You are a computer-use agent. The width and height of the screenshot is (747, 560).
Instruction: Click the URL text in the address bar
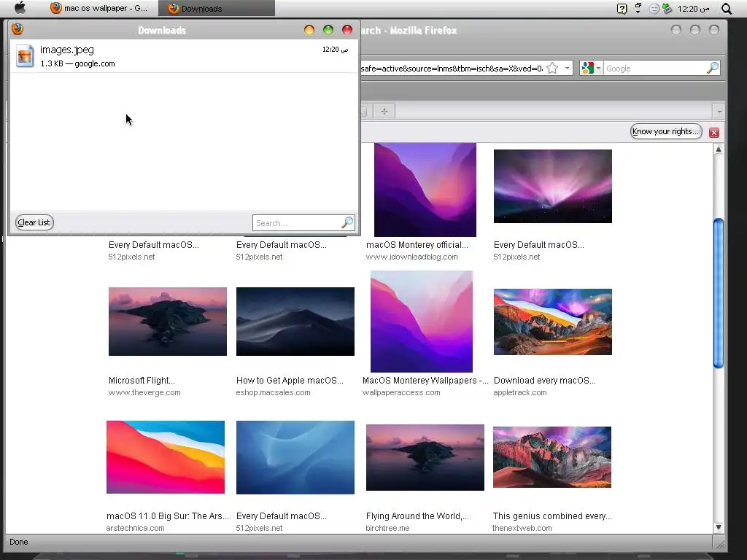pos(452,68)
